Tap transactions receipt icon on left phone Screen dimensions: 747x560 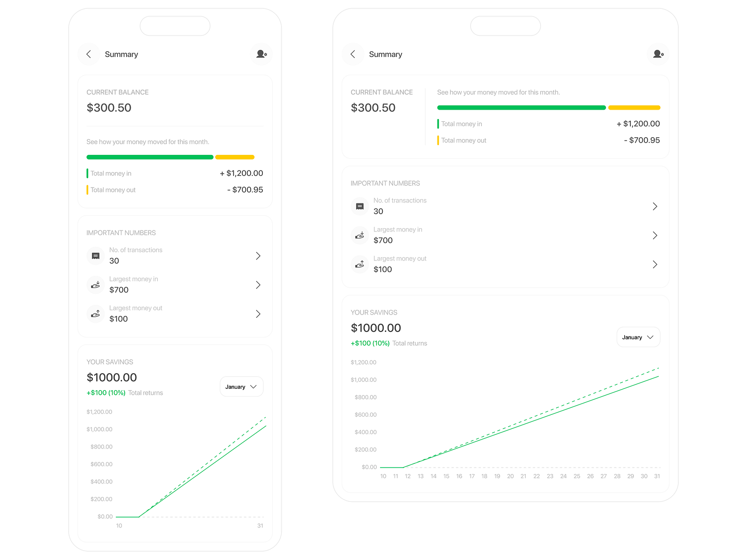tap(96, 256)
